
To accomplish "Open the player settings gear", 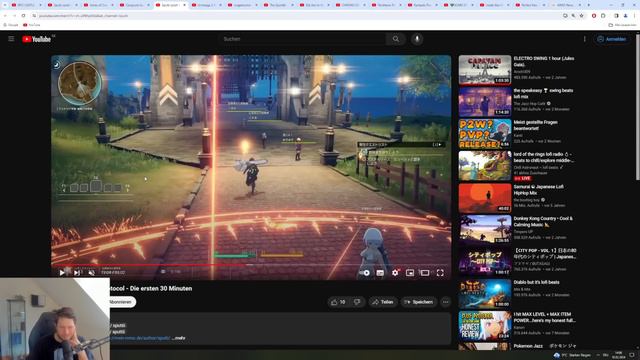I will (x=395, y=273).
